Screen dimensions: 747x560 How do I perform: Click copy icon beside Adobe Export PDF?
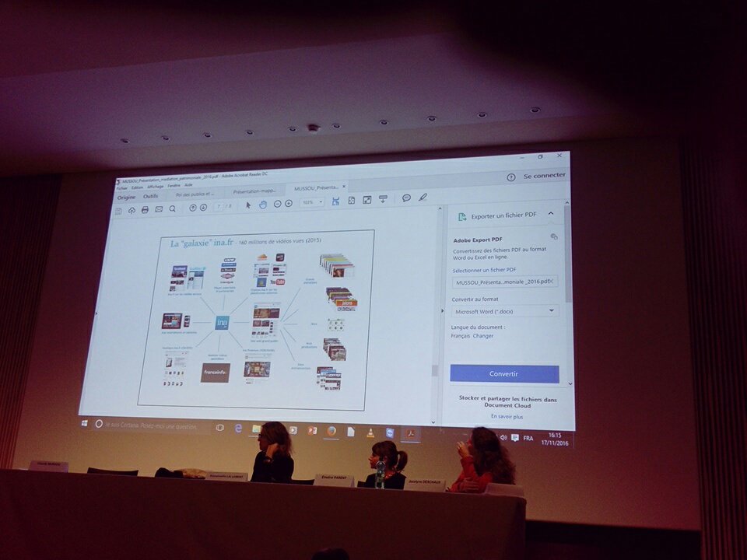point(553,236)
